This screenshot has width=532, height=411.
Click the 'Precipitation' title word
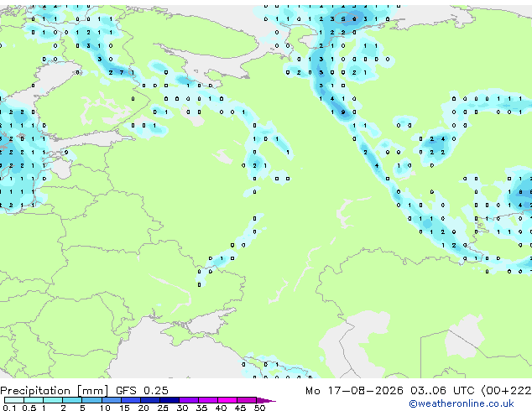pos(35,391)
